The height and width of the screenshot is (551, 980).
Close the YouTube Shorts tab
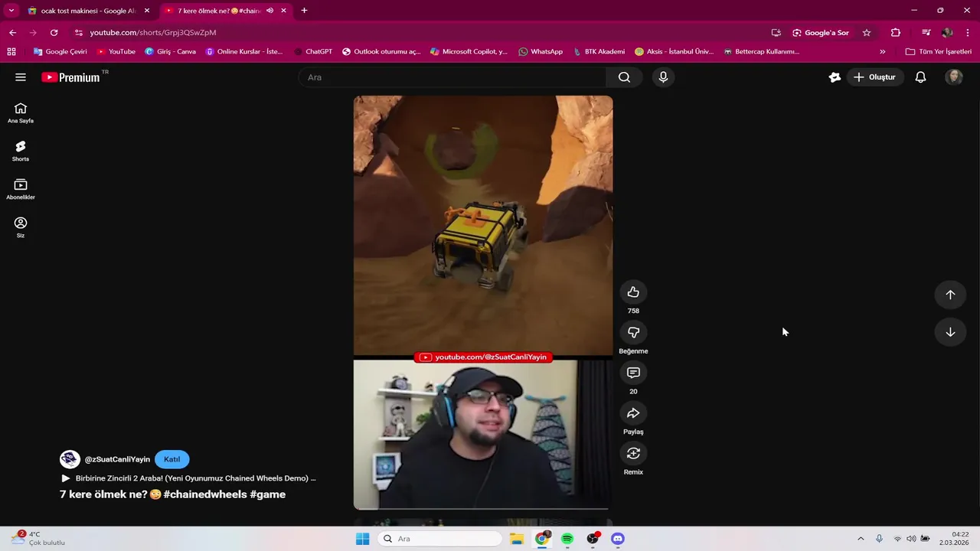(284, 11)
